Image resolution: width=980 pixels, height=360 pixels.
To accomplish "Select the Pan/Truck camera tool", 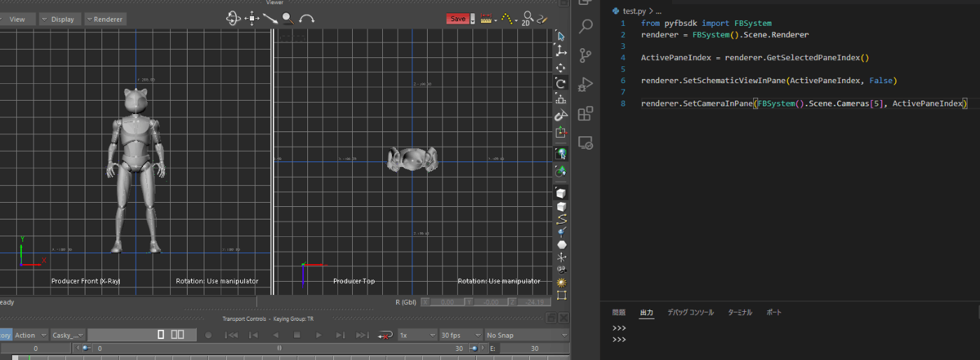I will (x=252, y=19).
